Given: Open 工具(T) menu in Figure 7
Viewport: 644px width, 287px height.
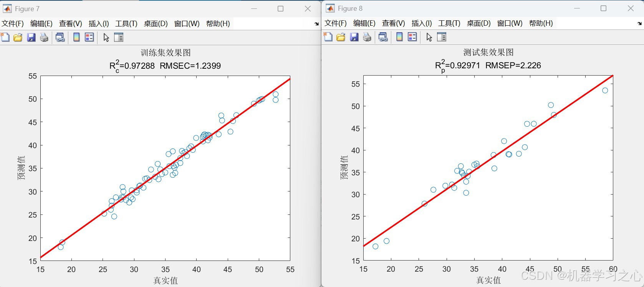Looking at the screenshot, I should (126, 23).
